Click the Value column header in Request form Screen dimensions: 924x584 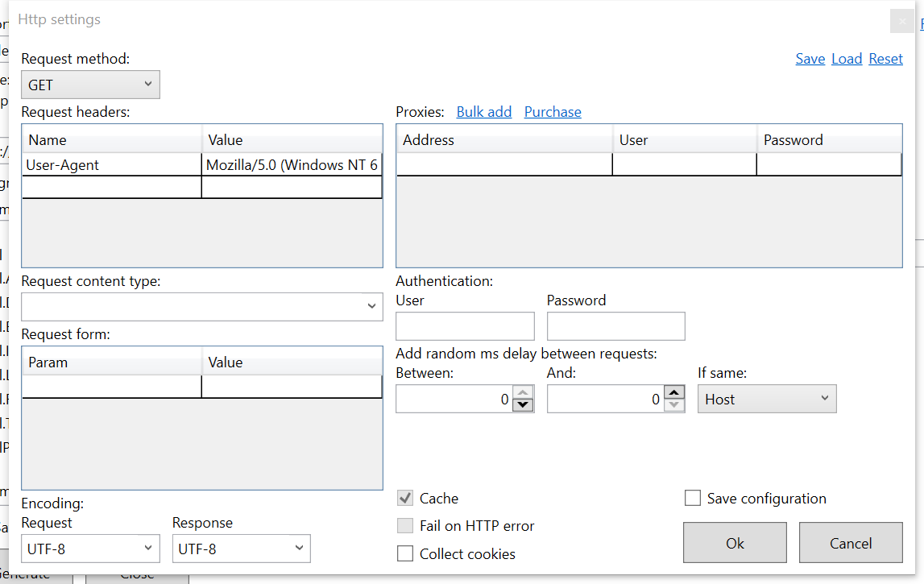(x=292, y=362)
